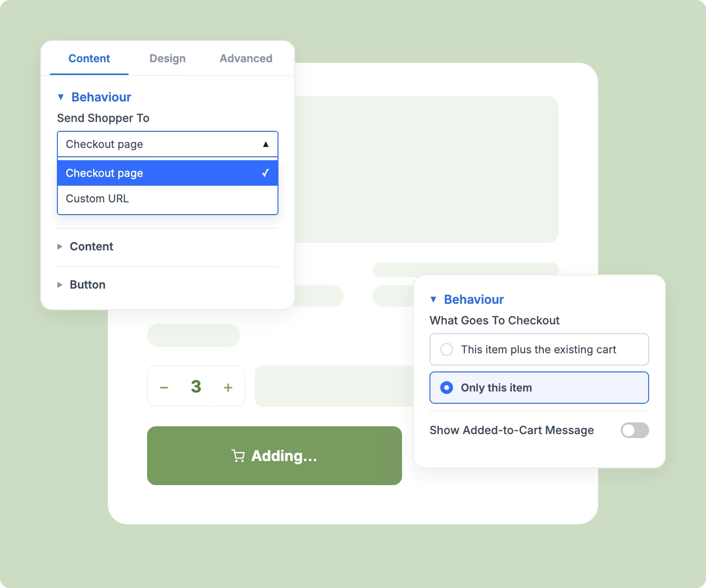The height and width of the screenshot is (588, 706).
Task: Expand the Content section
Action: (86, 246)
